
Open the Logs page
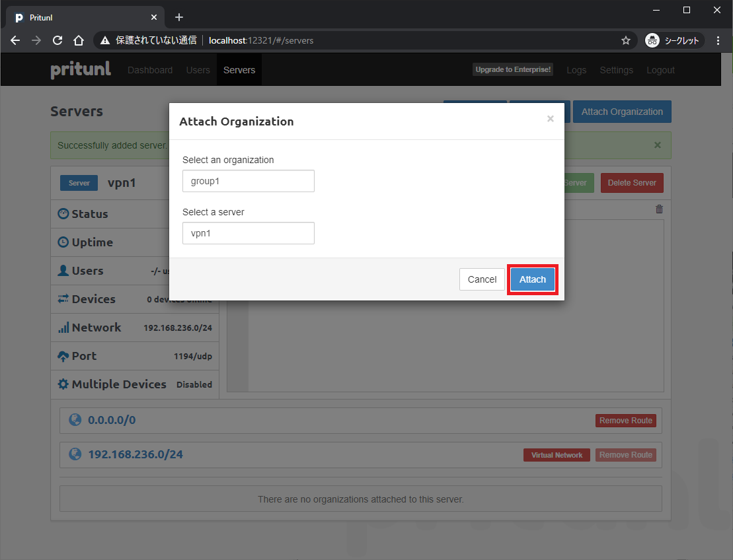[x=576, y=70]
